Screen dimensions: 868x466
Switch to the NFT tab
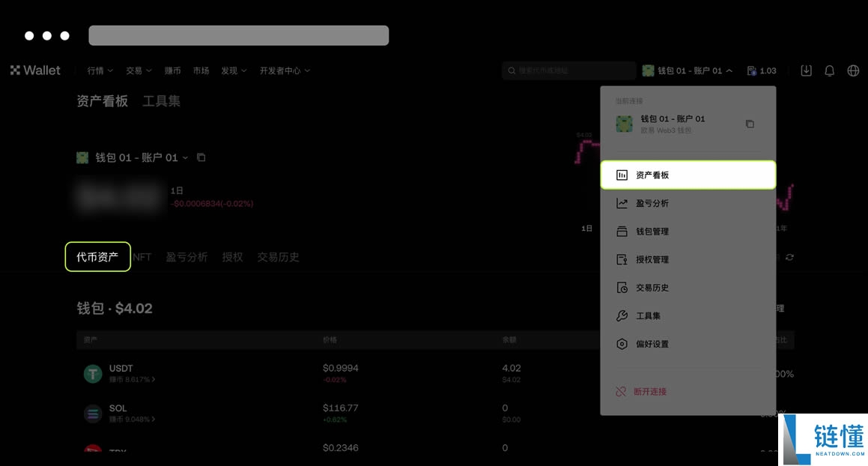click(x=142, y=256)
